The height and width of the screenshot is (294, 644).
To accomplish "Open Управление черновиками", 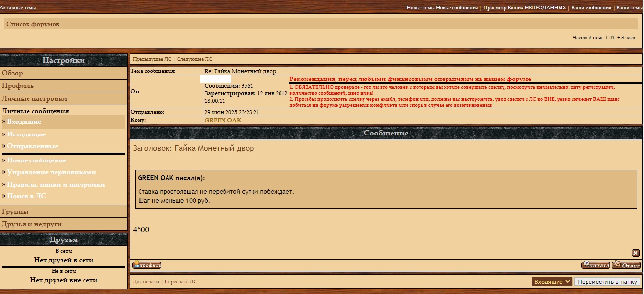I will (51, 172).
